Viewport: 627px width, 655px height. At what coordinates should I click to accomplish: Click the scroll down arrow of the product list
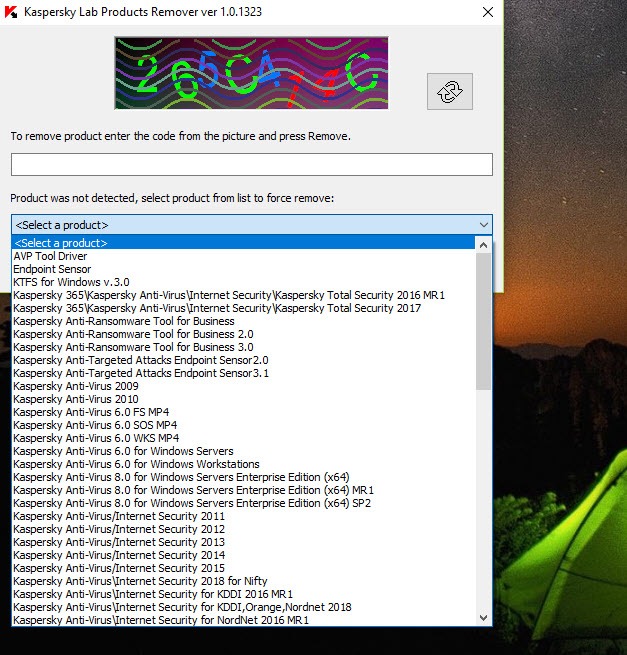click(483, 617)
